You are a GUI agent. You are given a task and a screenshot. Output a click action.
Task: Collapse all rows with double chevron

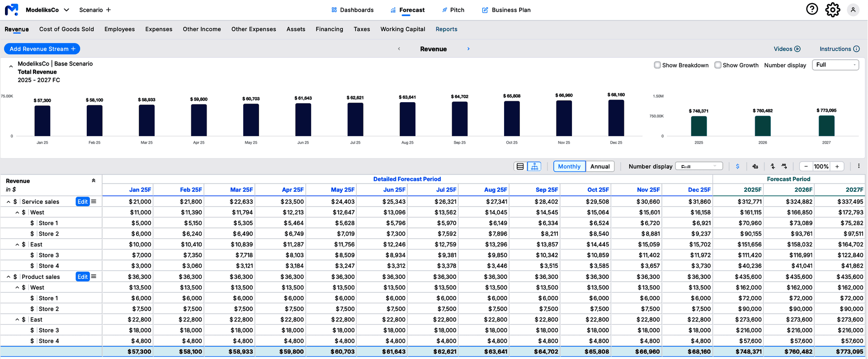[94, 180]
